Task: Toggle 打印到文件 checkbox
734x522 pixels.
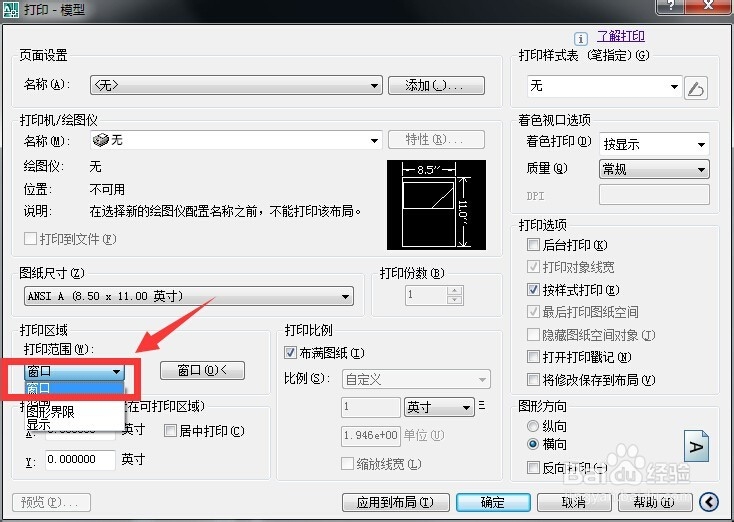Action: (x=30, y=239)
